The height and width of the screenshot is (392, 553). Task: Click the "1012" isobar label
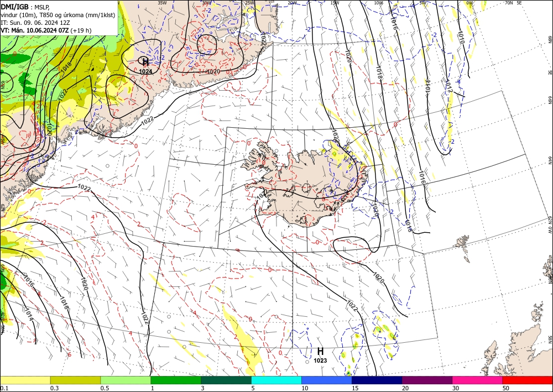point(449,86)
